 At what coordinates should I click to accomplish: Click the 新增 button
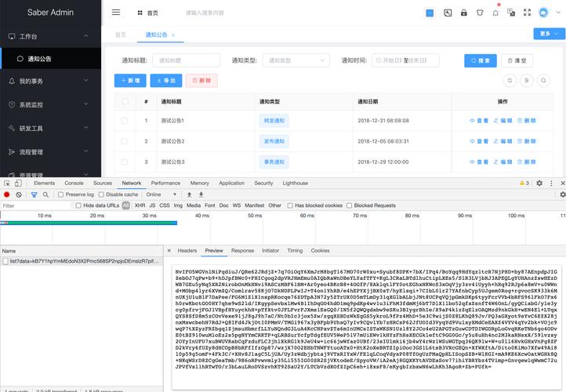(130, 80)
